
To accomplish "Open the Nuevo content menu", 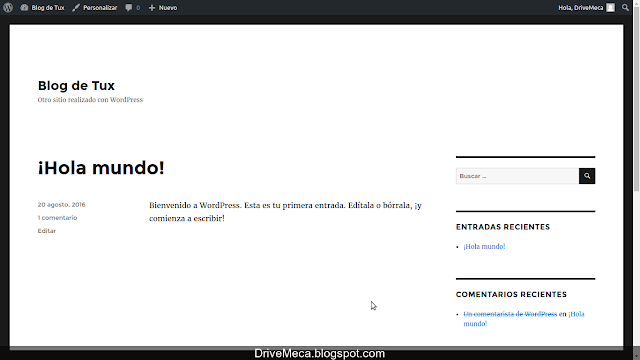I will (x=162, y=7).
